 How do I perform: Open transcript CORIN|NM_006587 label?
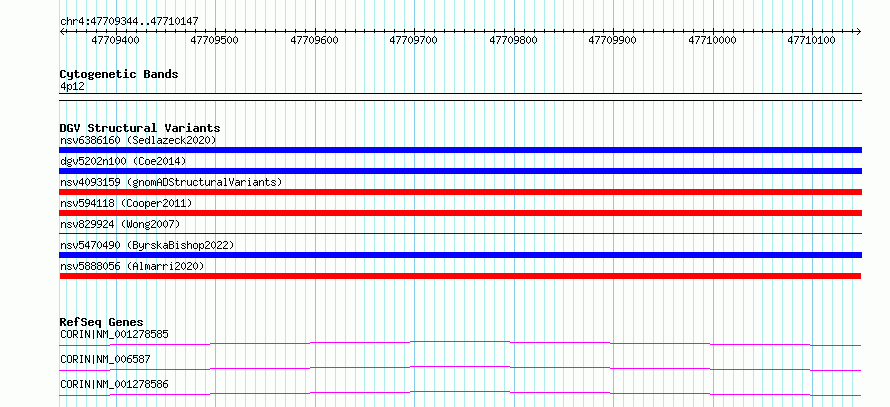point(105,359)
